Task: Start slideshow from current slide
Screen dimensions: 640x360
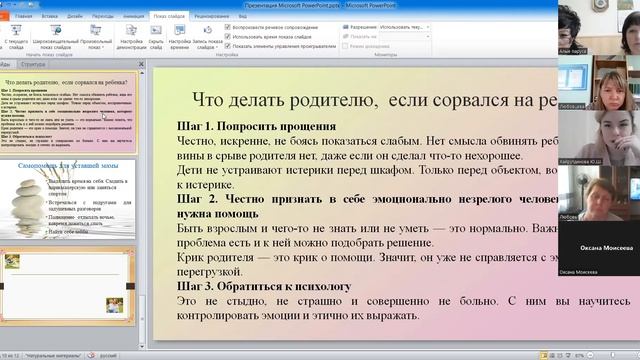Action: 16,37
